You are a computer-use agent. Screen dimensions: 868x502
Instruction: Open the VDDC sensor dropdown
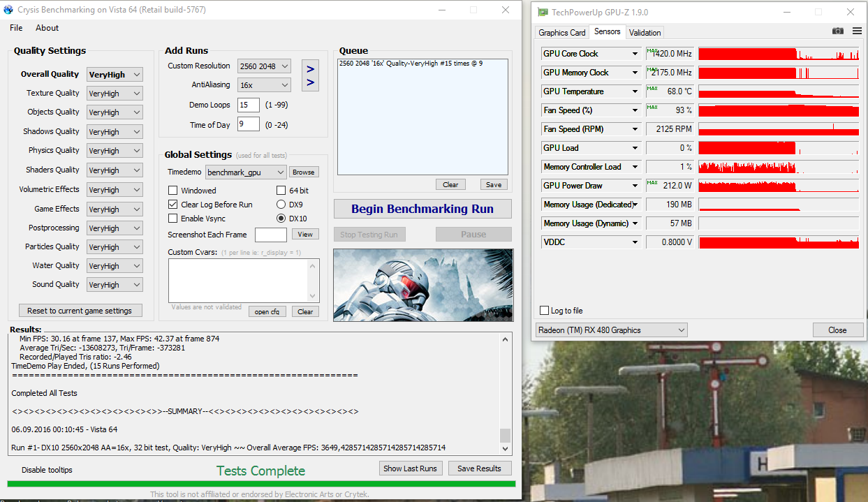click(x=635, y=242)
